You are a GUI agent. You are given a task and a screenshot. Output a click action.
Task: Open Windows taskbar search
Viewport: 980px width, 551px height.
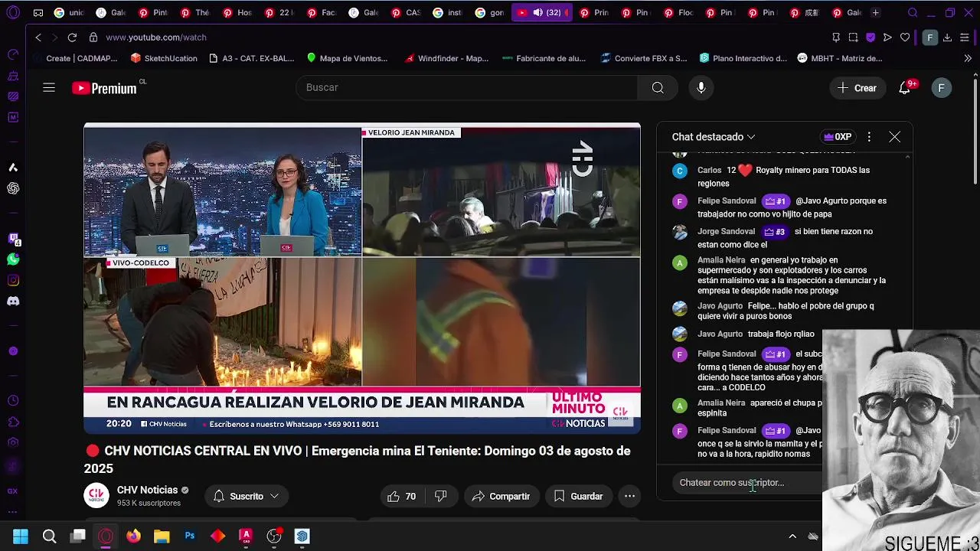coord(49,536)
